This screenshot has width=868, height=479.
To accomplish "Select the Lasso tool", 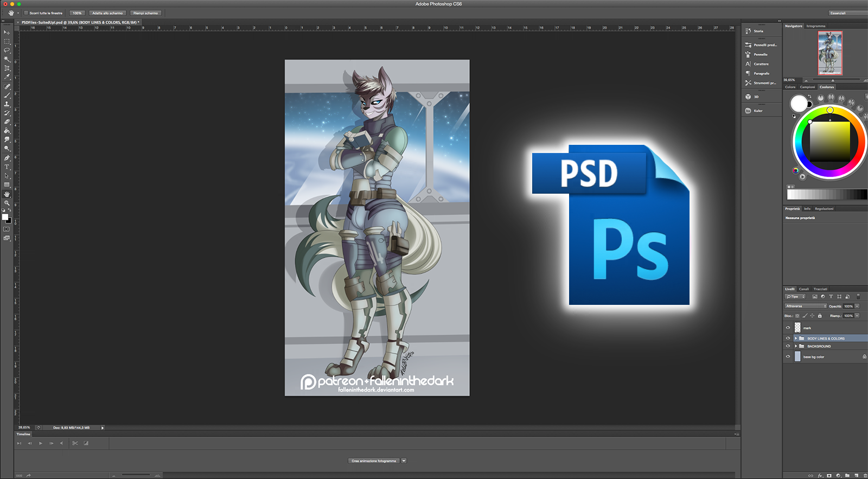I will pyautogui.click(x=7, y=50).
